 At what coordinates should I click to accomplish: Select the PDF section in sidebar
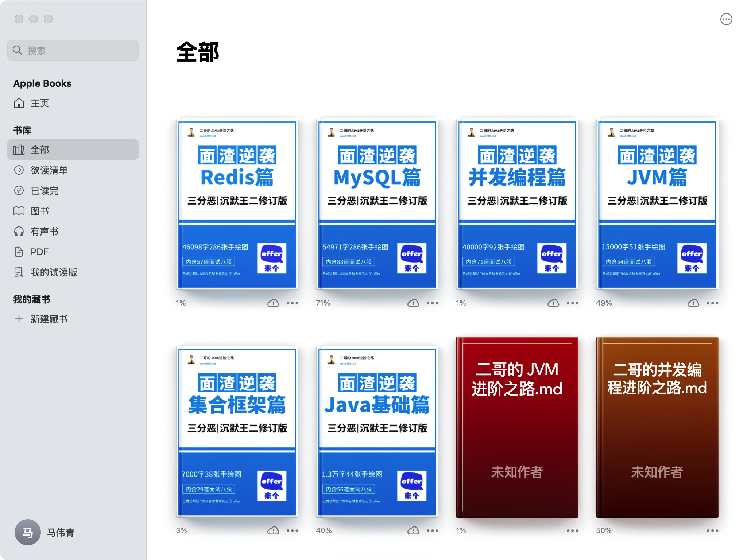(x=39, y=252)
